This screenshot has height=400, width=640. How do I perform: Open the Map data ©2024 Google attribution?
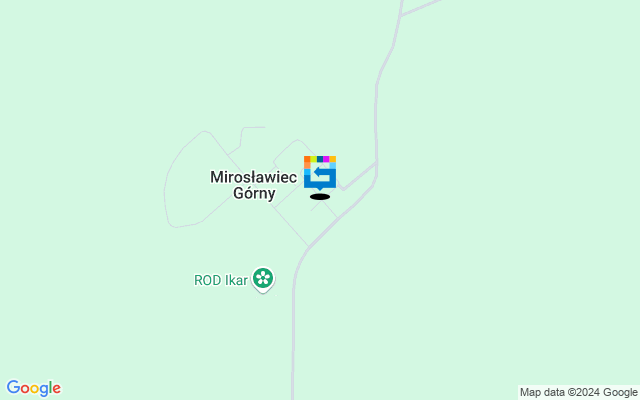(x=578, y=393)
